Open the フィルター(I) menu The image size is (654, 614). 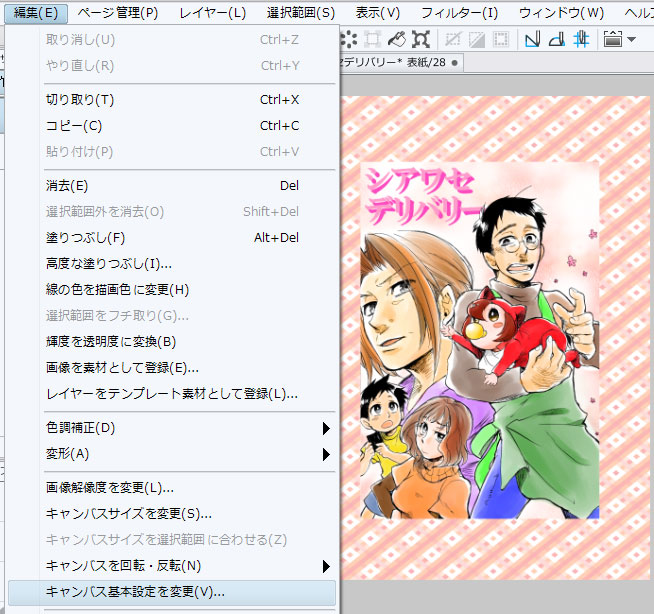pos(459,13)
